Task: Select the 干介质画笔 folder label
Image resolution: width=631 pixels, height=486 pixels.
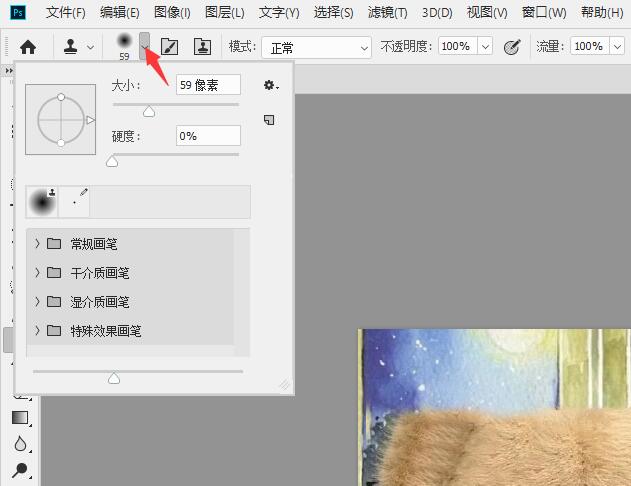Action: (100, 273)
